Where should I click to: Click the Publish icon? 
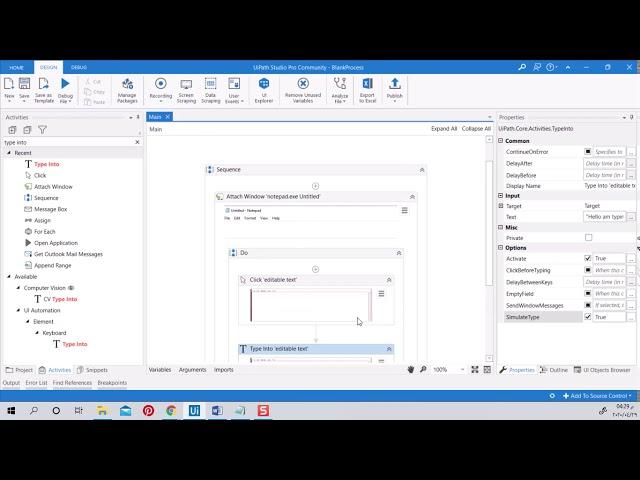point(395,84)
